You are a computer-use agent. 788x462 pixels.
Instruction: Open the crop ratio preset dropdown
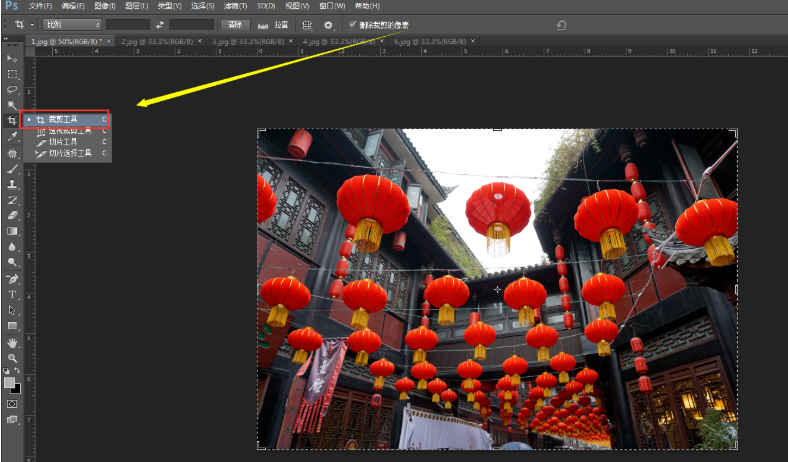(x=72, y=24)
